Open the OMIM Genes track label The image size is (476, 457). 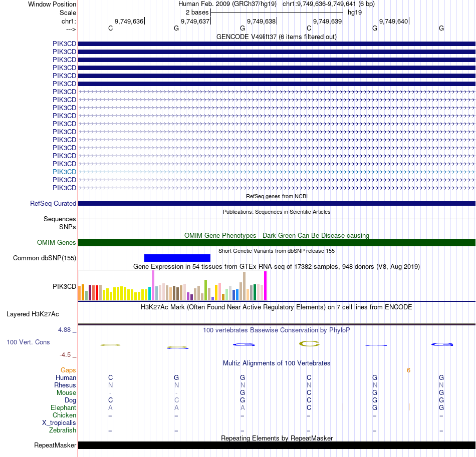(56, 243)
